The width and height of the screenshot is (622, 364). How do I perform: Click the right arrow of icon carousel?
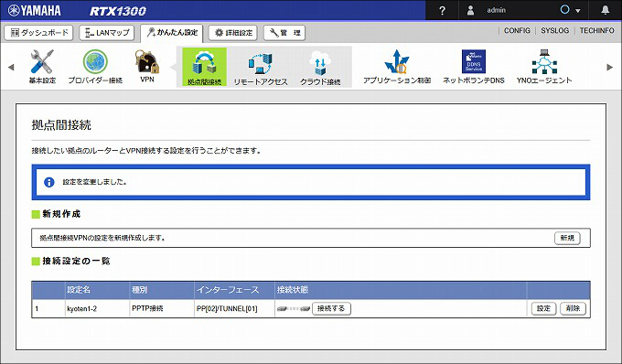tap(610, 67)
